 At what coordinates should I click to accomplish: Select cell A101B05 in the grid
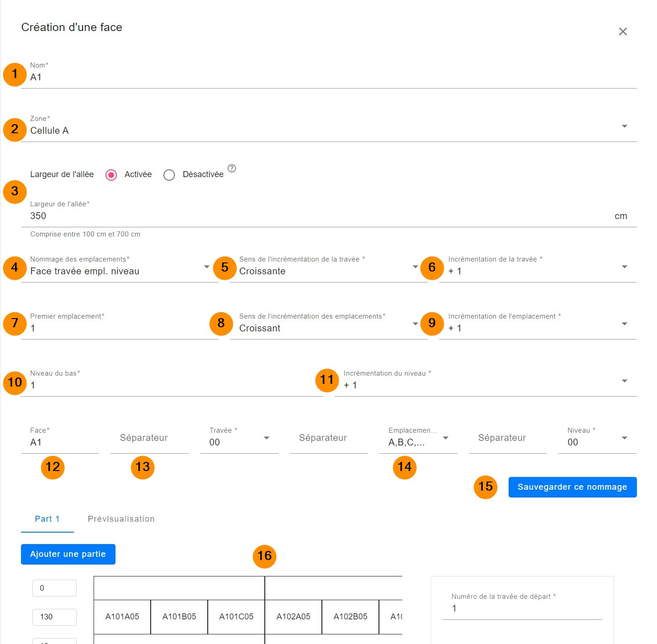(x=179, y=617)
